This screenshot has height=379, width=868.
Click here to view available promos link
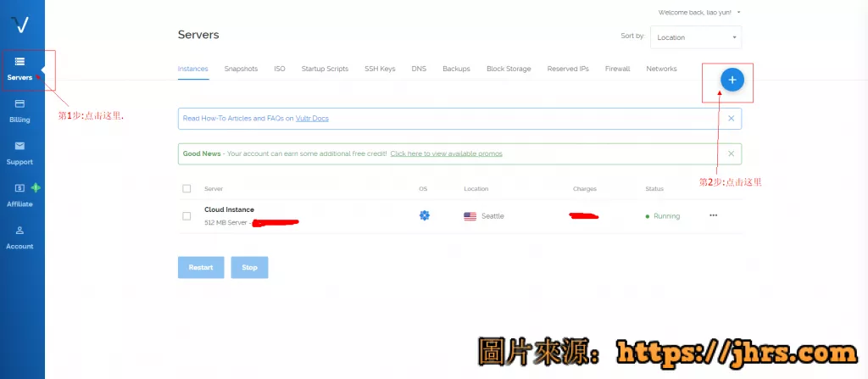[446, 153]
